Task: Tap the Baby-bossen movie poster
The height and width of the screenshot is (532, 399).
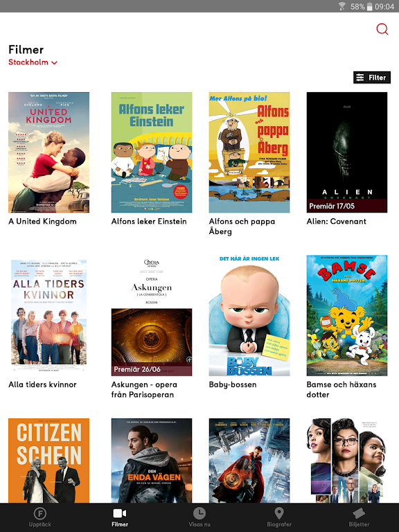Action: coord(249,316)
